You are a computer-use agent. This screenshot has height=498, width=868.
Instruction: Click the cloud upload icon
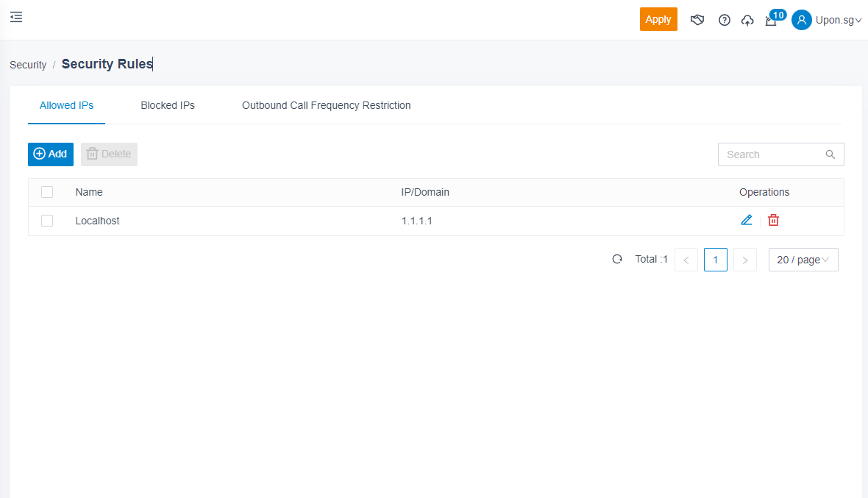747,20
